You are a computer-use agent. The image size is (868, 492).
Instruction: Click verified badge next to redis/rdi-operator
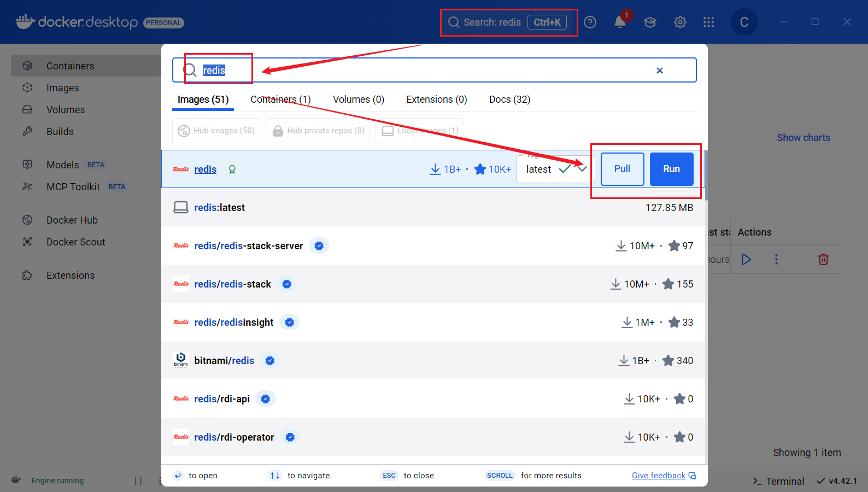coord(290,437)
